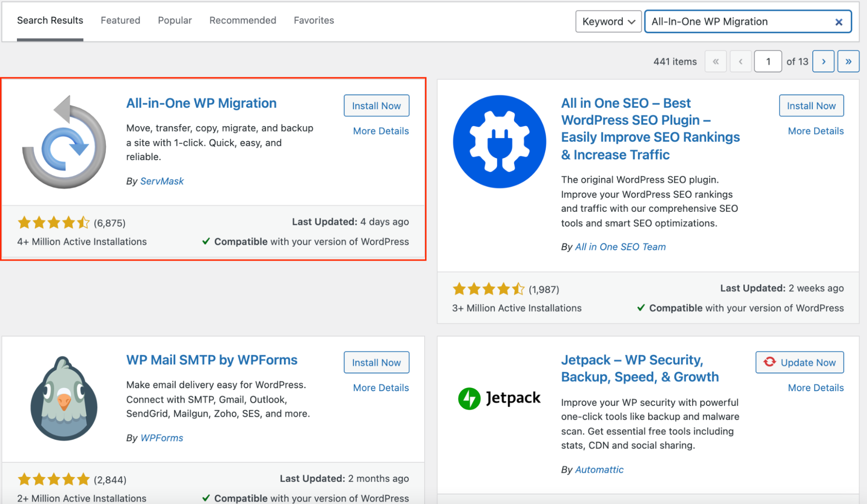Image resolution: width=867 pixels, height=504 pixels.
Task: Open More Details for WP Mail SMTP
Action: (381, 388)
